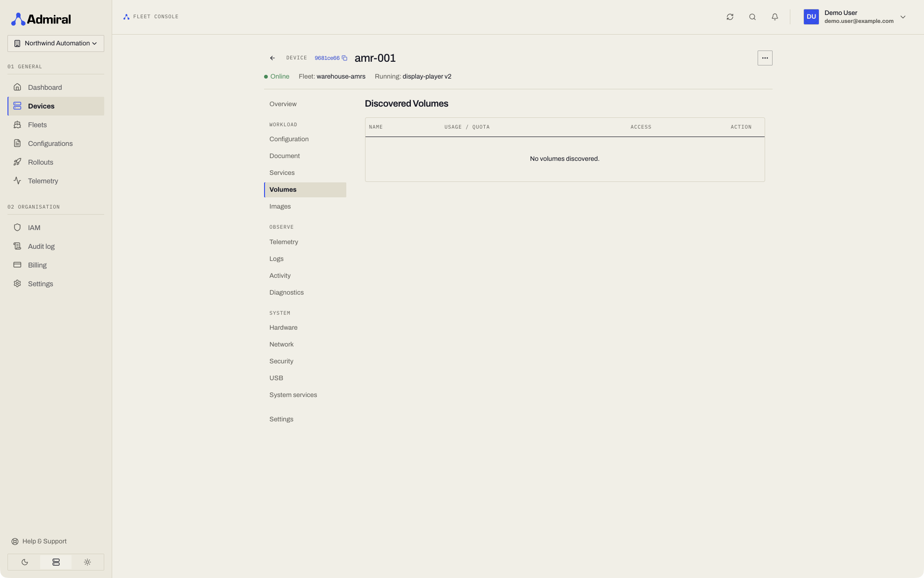Image resolution: width=924 pixels, height=578 pixels.
Task: Open Security tab
Action: click(305, 361)
